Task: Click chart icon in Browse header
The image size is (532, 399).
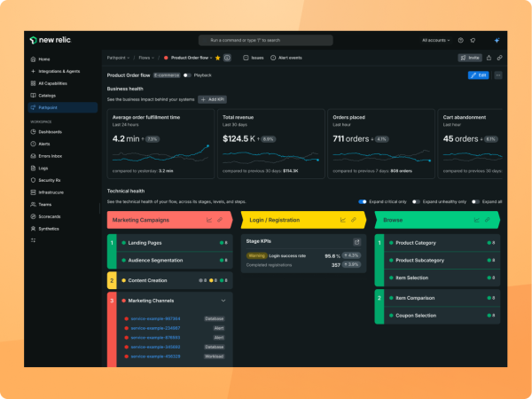Action: (x=476, y=220)
